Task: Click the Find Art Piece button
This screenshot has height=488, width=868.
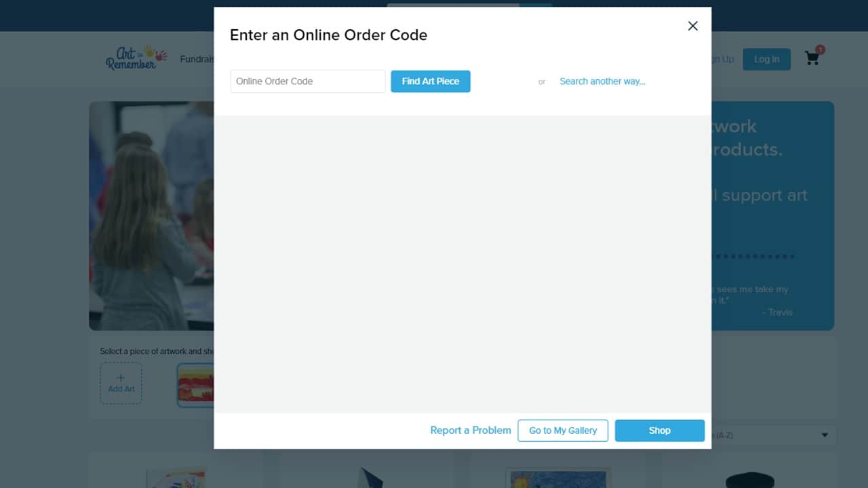Action: click(431, 81)
